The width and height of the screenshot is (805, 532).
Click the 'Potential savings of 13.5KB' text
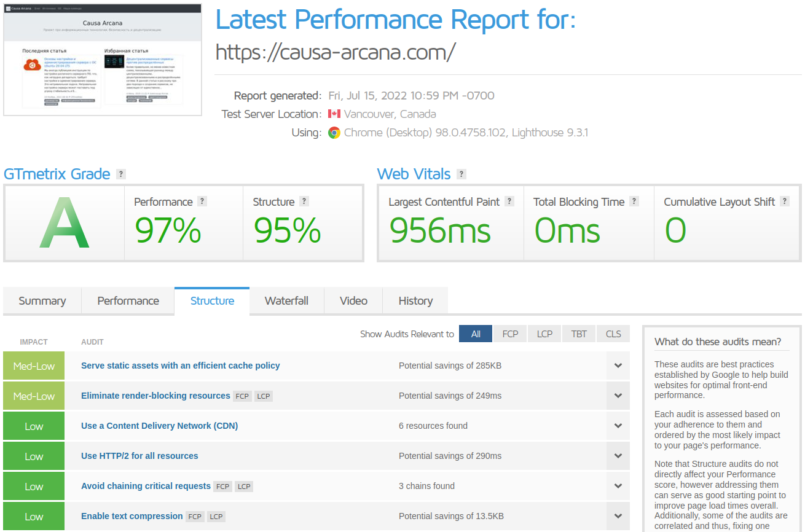pyautogui.click(x=451, y=516)
